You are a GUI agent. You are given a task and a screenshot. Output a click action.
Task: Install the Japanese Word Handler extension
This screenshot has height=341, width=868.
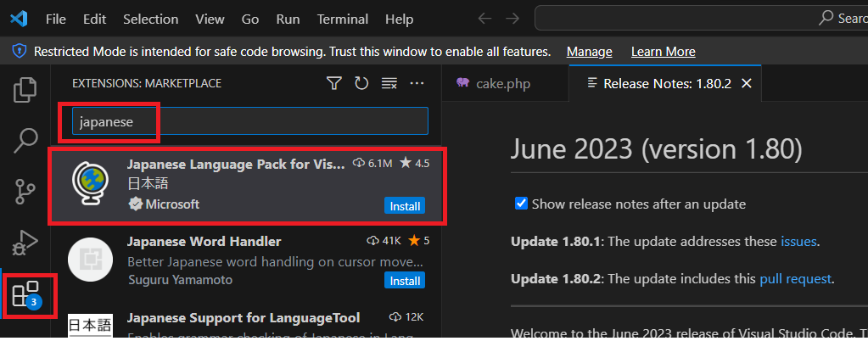click(405, 281)
